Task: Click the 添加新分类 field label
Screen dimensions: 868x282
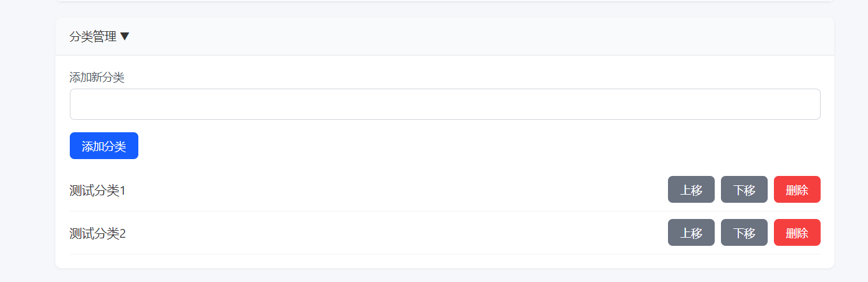Action: [97, 77]
